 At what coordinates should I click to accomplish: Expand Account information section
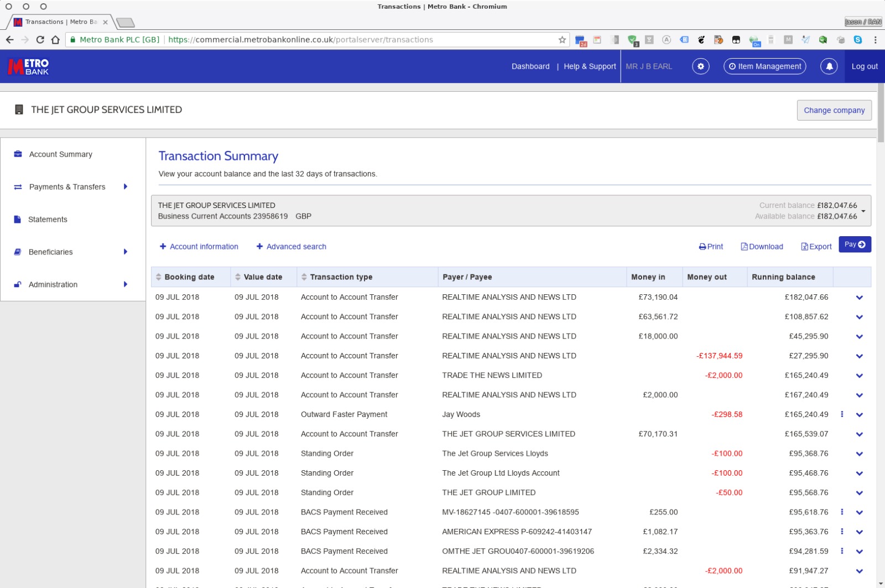point(199,247)
